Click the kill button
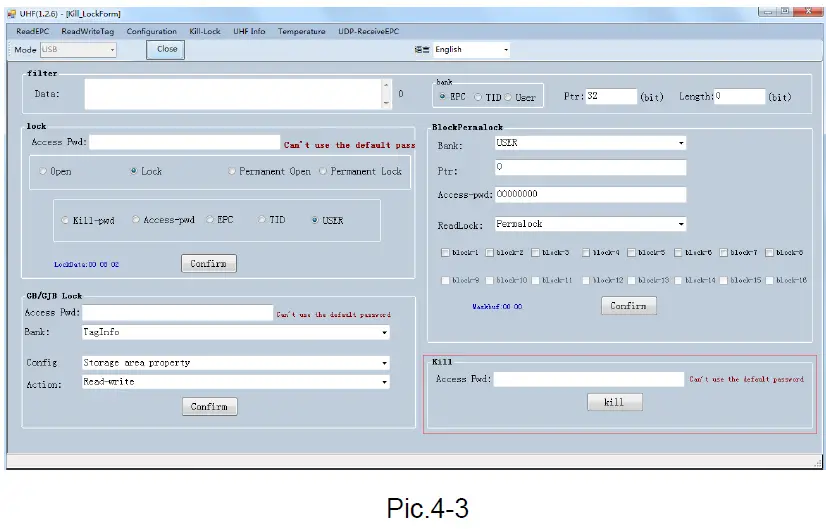This screenshot has height=529, width=826. click(x=615, y=402)
